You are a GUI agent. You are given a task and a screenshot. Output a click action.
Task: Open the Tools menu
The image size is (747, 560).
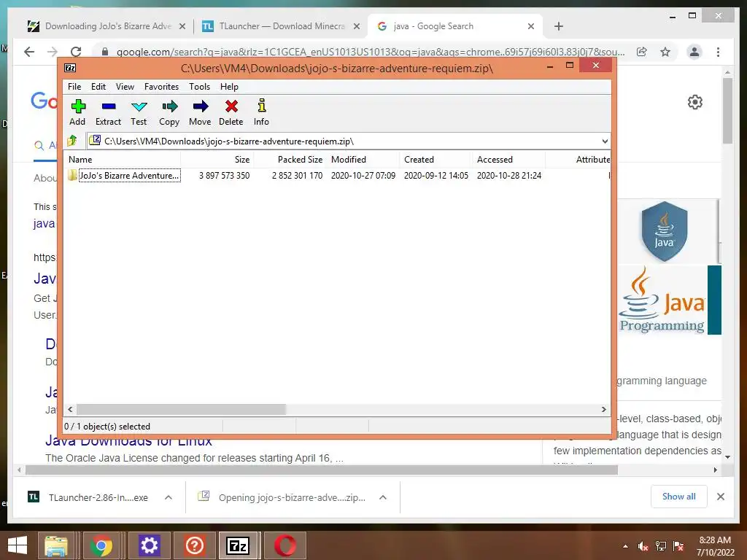[x=199, y=87]
